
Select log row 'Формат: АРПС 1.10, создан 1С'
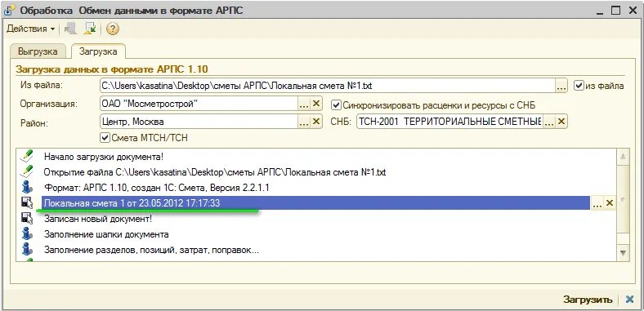pos(316,188)
